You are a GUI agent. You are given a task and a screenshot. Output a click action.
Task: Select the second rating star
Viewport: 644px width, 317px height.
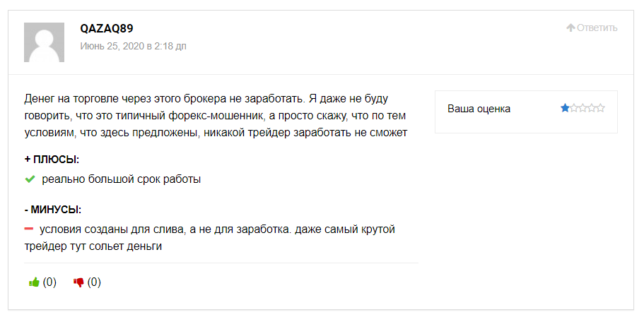coord(574,109)
